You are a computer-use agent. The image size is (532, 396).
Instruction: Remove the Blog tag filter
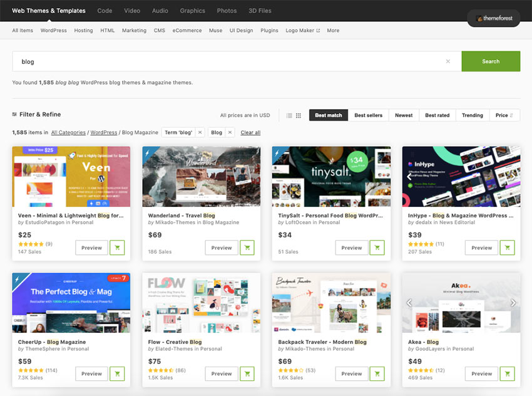(x=230, y=132)
